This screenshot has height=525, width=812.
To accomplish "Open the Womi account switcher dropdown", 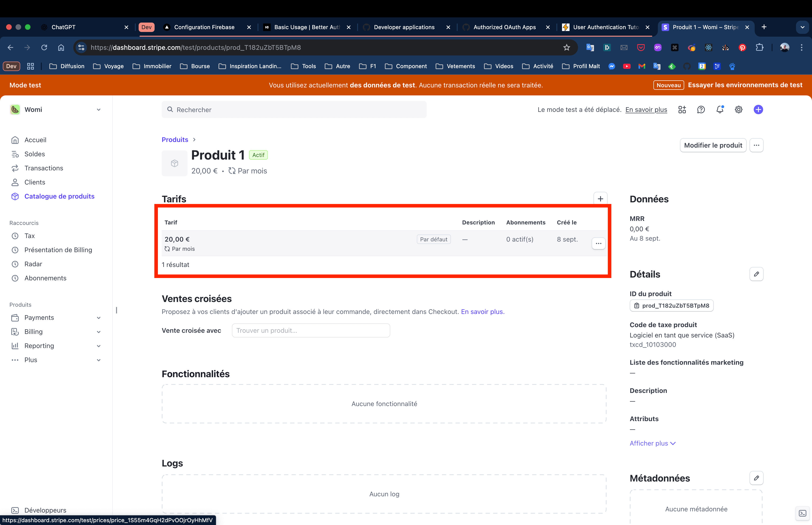I will click(55, 110).
